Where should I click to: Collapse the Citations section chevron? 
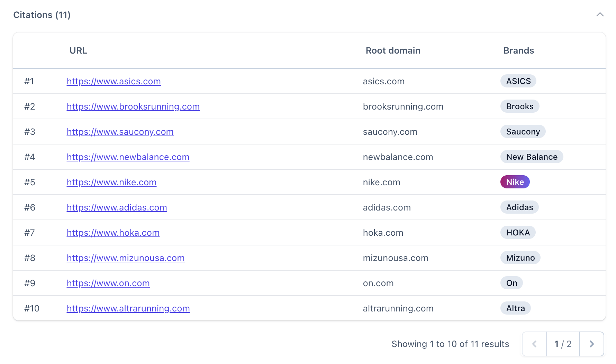600,15
